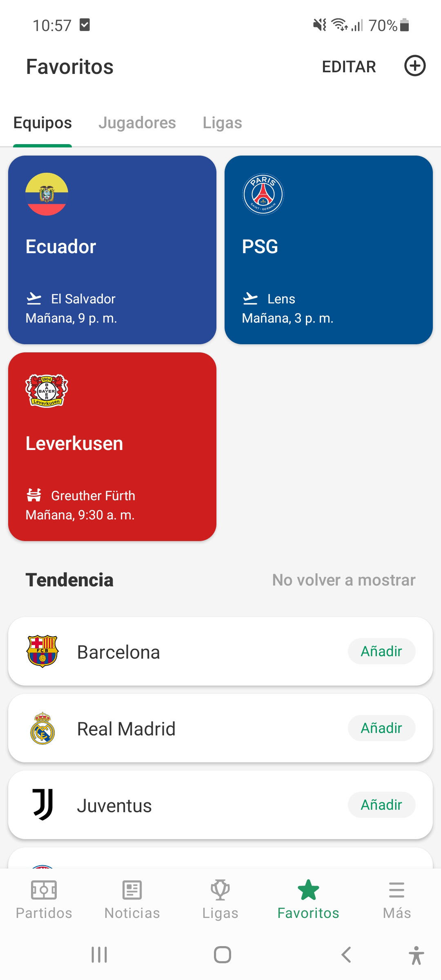Tap the EDITAR button
Screen dimensions: 441x980
pos(349,67)
